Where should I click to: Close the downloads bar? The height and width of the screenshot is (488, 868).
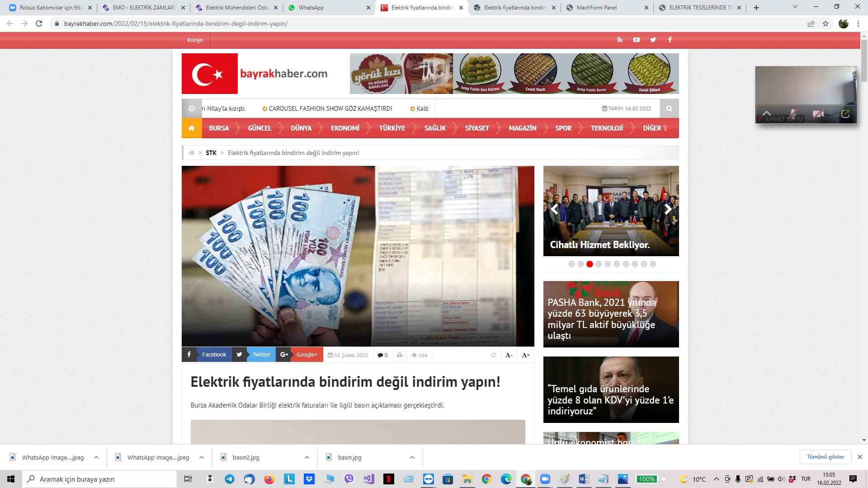860,457
